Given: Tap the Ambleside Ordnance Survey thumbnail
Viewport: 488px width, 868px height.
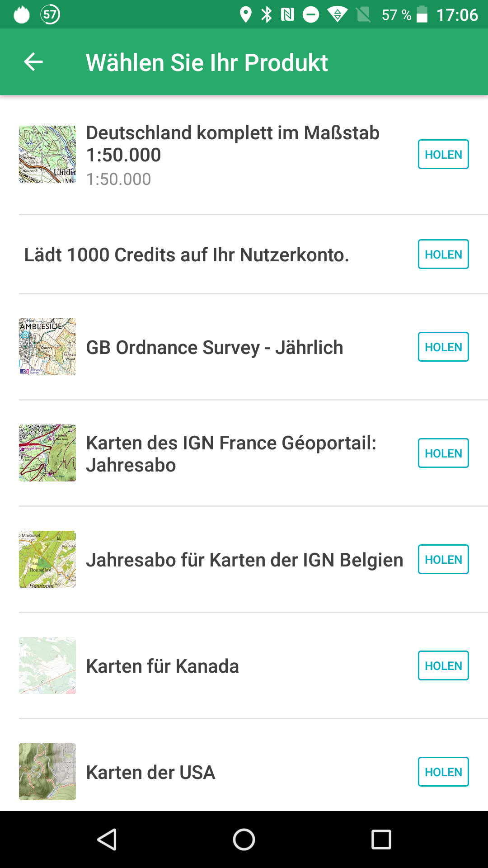Looking at the screenshot, I should coord(47,347).
